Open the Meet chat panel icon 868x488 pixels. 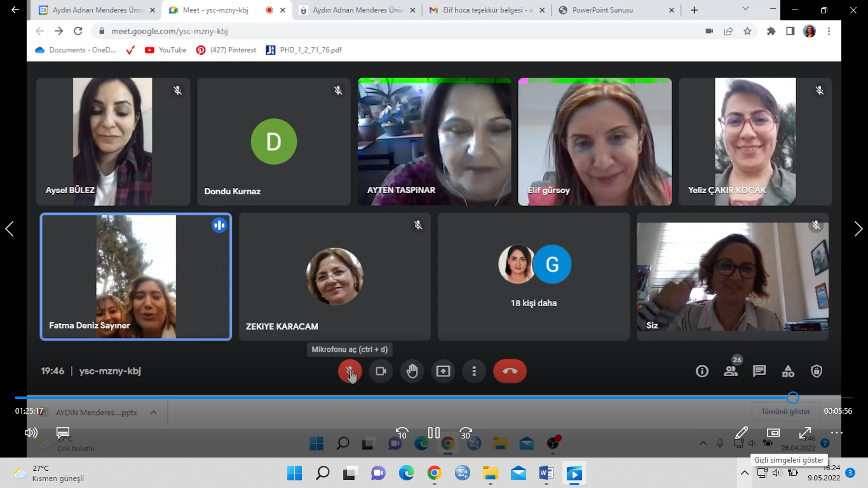[759, 371]
